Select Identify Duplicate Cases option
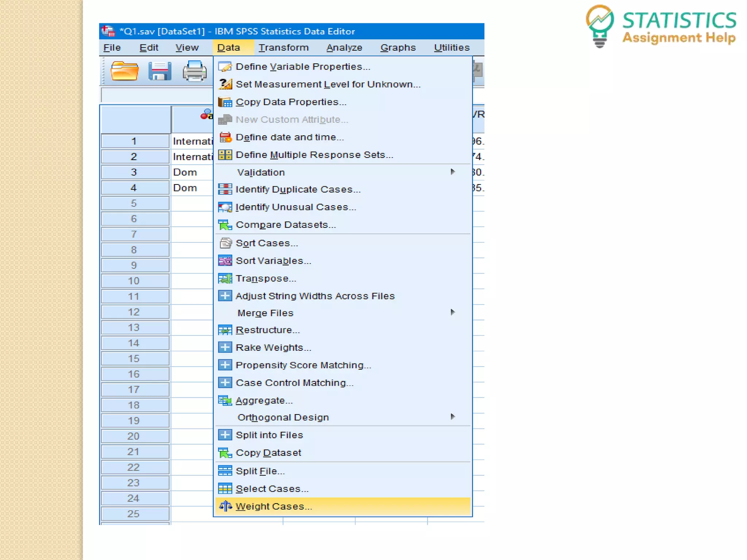Image resolution: width=747 pixels, height=560 pixels. 298,190
